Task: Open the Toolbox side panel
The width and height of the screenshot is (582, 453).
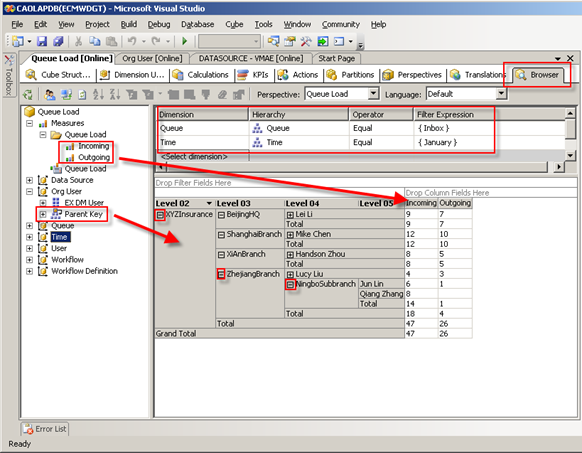Action: coord(9,75)
